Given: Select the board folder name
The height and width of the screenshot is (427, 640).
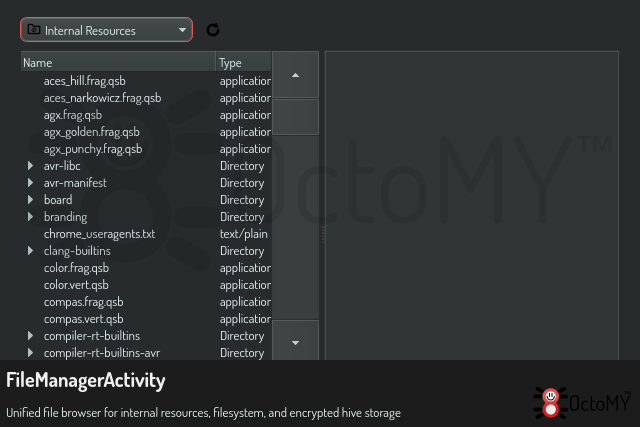Looking at the screenshot, I should click(x=58, y=200).
